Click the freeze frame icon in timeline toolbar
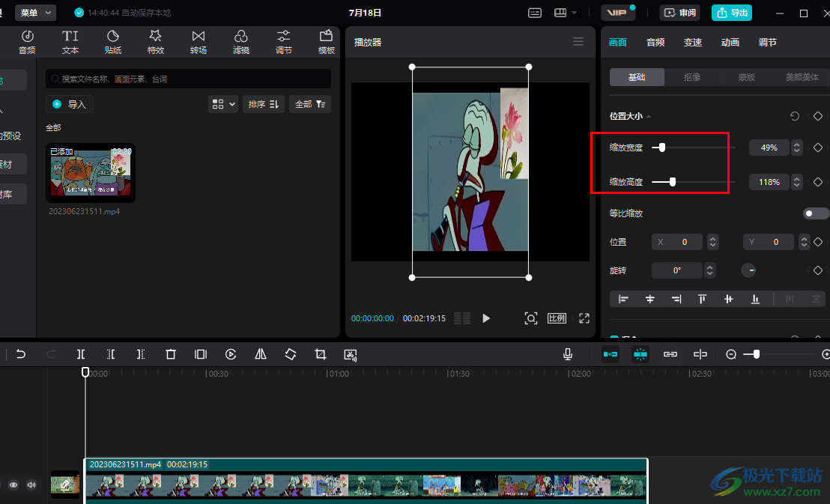This screenshot has height=504, width=830. (201, 354)
